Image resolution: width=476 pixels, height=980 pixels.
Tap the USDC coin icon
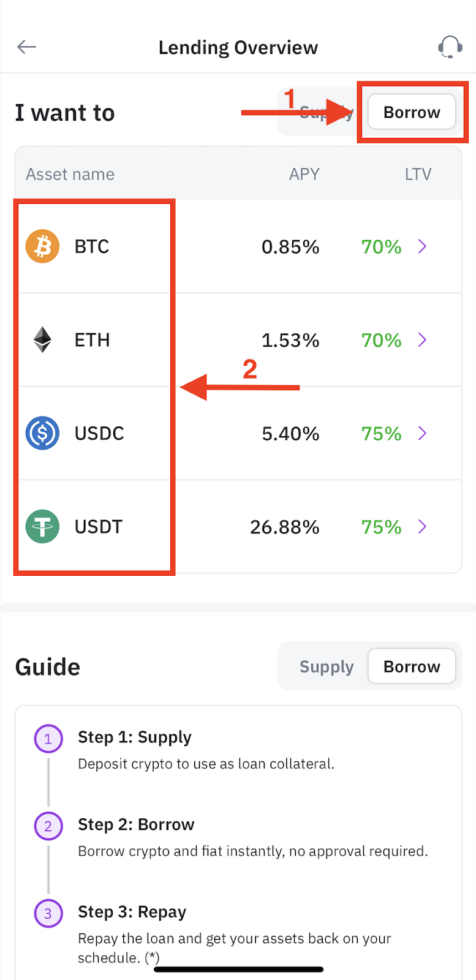(x=42, y=433)
